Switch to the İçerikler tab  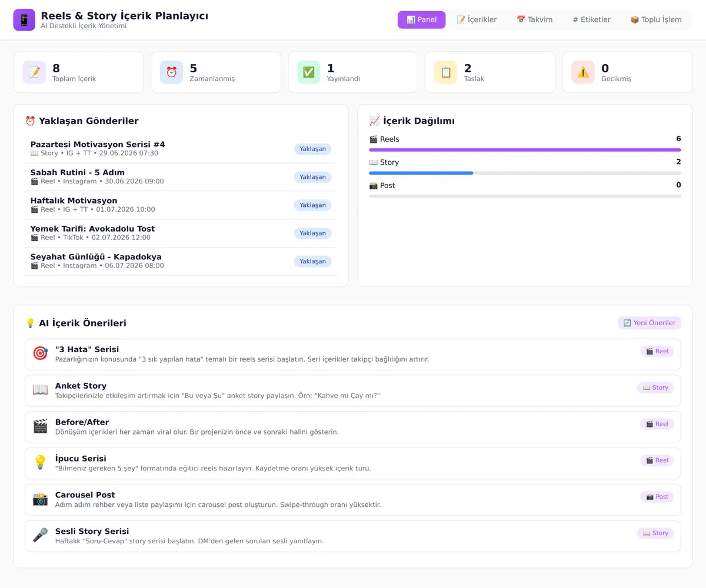477,19
